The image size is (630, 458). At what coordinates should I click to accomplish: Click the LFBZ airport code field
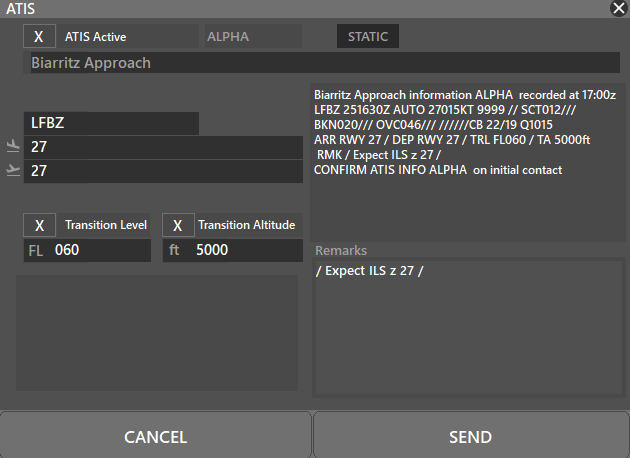pos(111,123)
